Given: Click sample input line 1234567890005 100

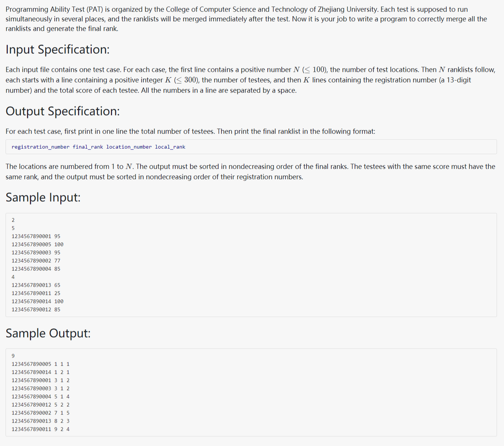Looking at the screenshot, I should [x=37, y=244].
